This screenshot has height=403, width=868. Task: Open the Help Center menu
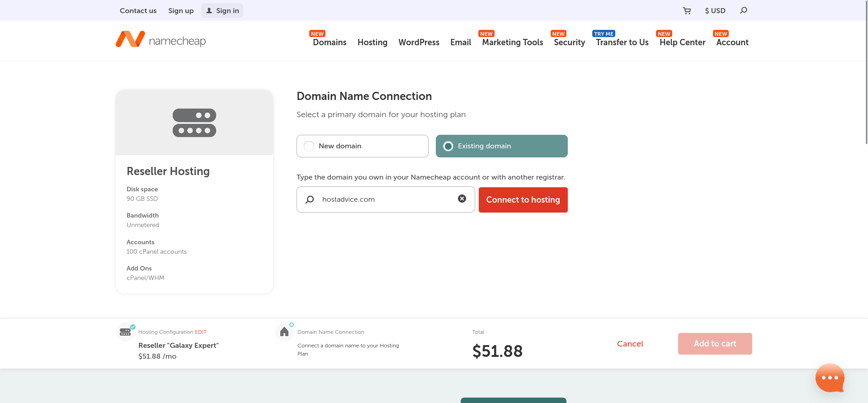pos(683,42)
